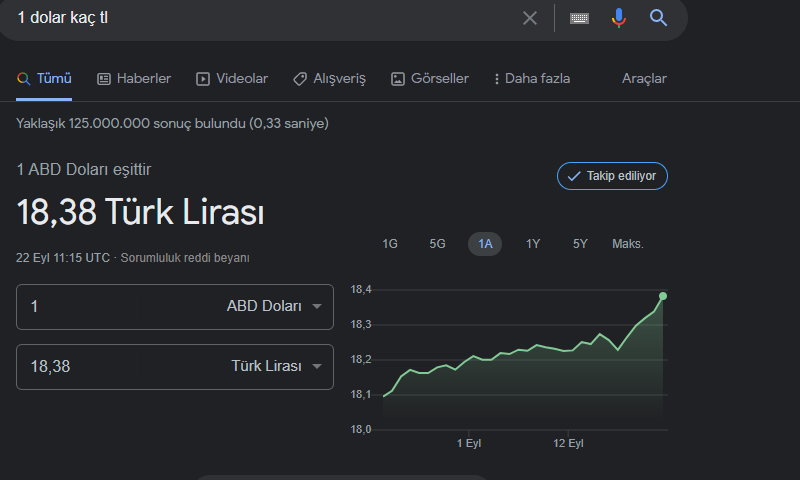Clear the search box with the X icon

tap(530, 18)
